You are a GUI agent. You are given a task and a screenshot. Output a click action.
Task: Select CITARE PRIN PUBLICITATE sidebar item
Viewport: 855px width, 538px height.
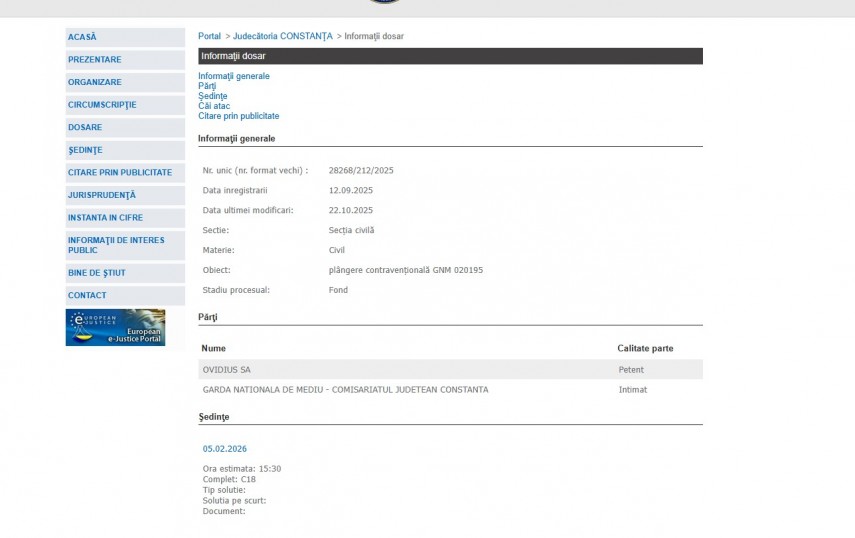click(x=119, y=172)
